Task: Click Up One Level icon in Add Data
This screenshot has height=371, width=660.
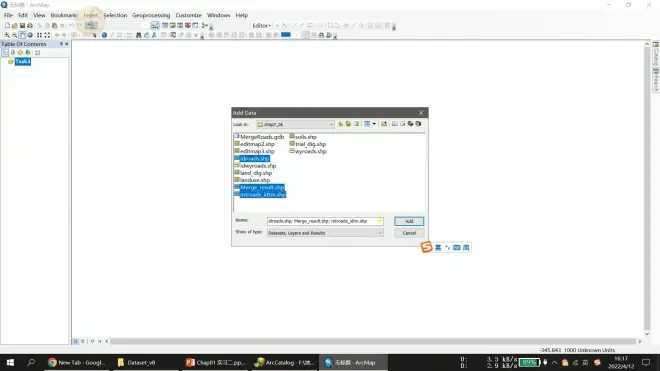Action: click(341, 124)
